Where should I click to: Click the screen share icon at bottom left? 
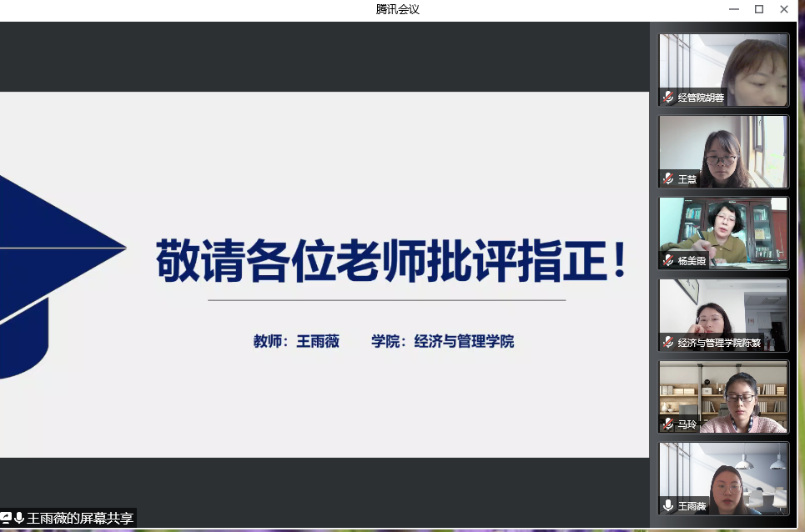tap(6, 518)
